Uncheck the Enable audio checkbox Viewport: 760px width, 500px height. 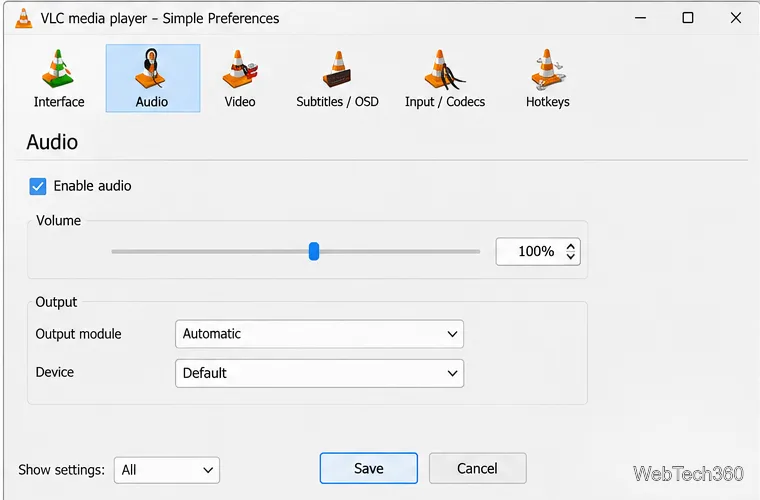coord(38,186)
